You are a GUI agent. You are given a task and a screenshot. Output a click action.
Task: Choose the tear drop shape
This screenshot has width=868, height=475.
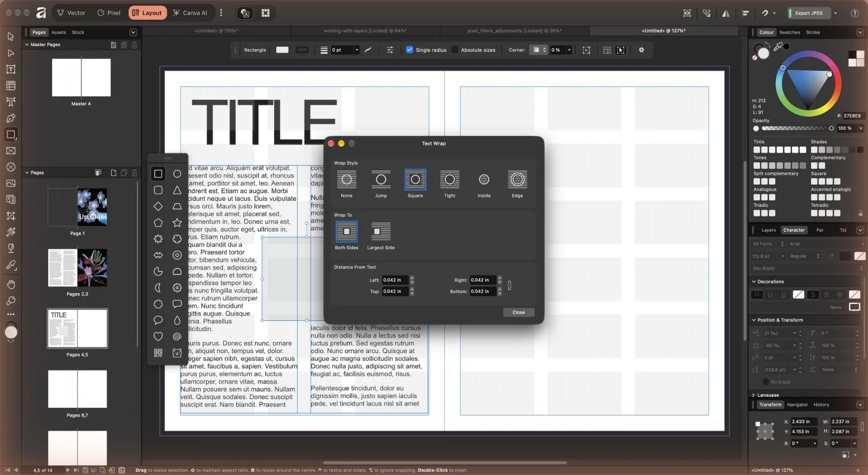click(177, 320)
